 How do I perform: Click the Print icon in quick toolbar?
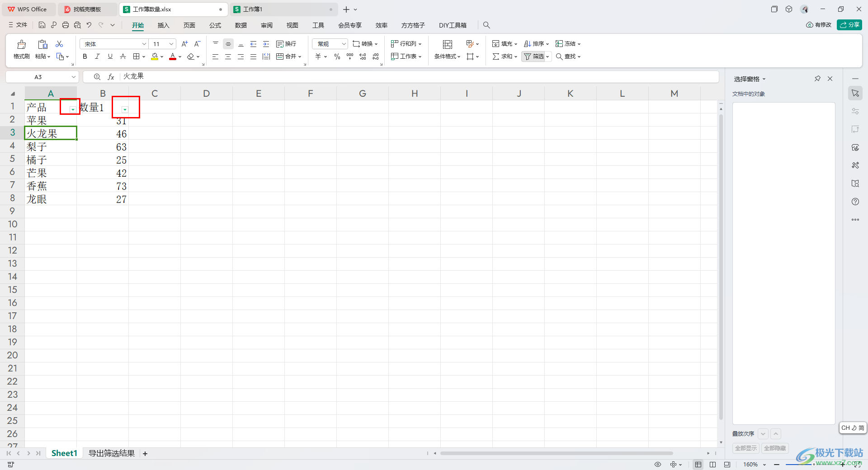(66, 25)
